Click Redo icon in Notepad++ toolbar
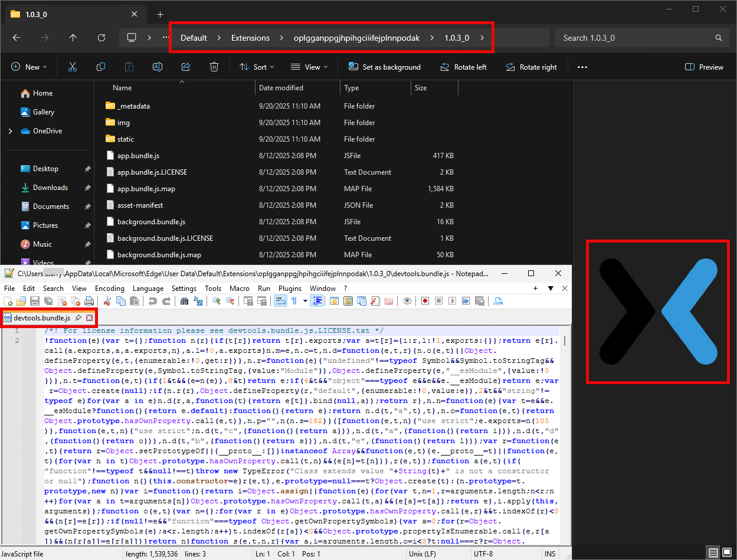The width and height of the screenshot is (737, 560). click(x=166, y=301)
